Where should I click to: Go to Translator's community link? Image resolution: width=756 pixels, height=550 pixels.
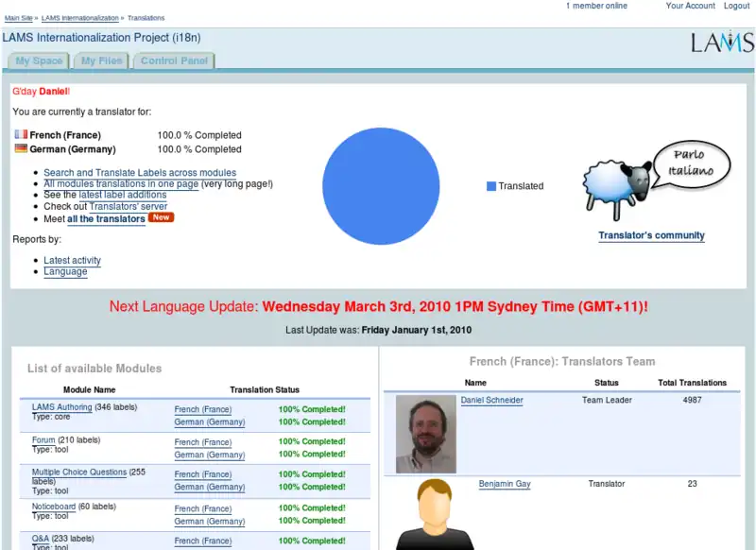(x=651, y=235)
